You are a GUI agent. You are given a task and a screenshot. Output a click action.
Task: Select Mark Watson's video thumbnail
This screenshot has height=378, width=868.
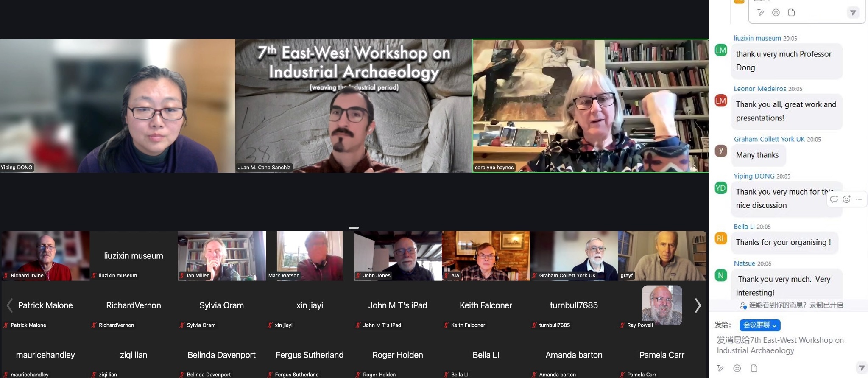click(x=310, y=256)
